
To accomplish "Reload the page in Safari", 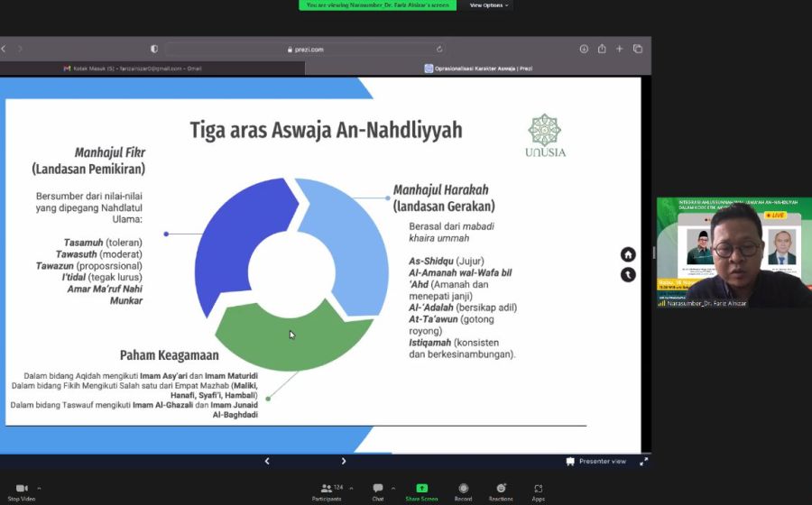I will 439,49.
